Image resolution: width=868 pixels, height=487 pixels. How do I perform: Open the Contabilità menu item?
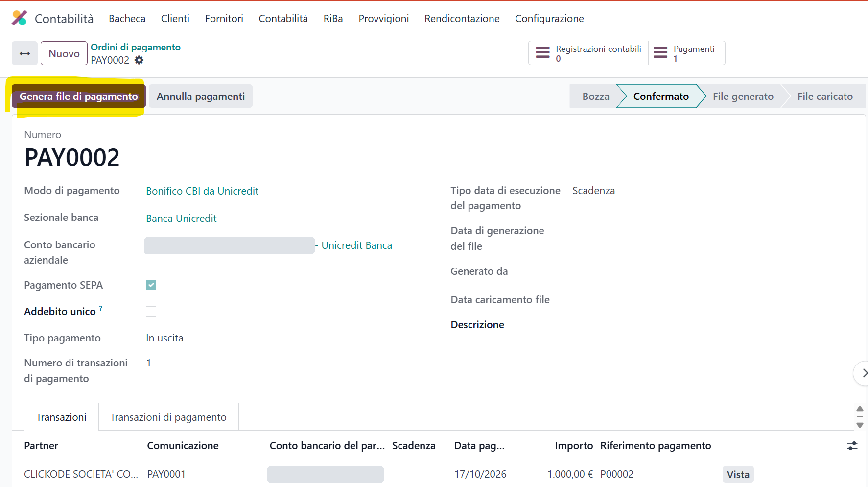click(283, 19)
